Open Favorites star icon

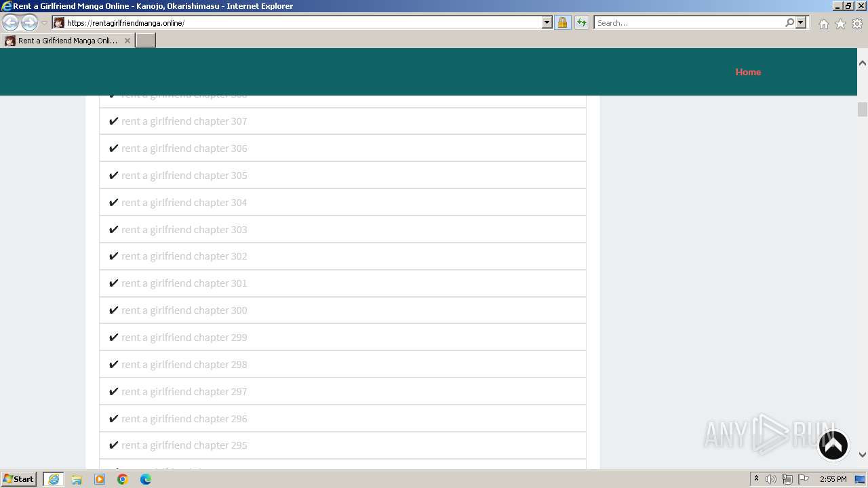[840, 24]
